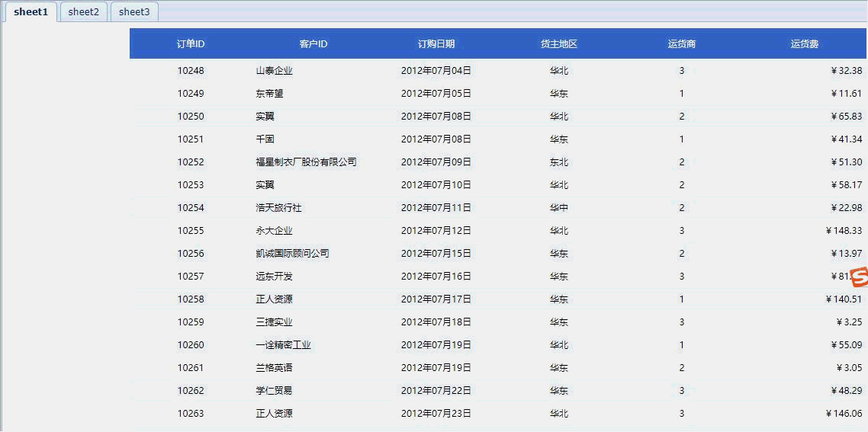Select order ID cell 10259
Image resolution: width=868 pixels, height=432 pixels.
pyautogui.click(x=191, y=322)
